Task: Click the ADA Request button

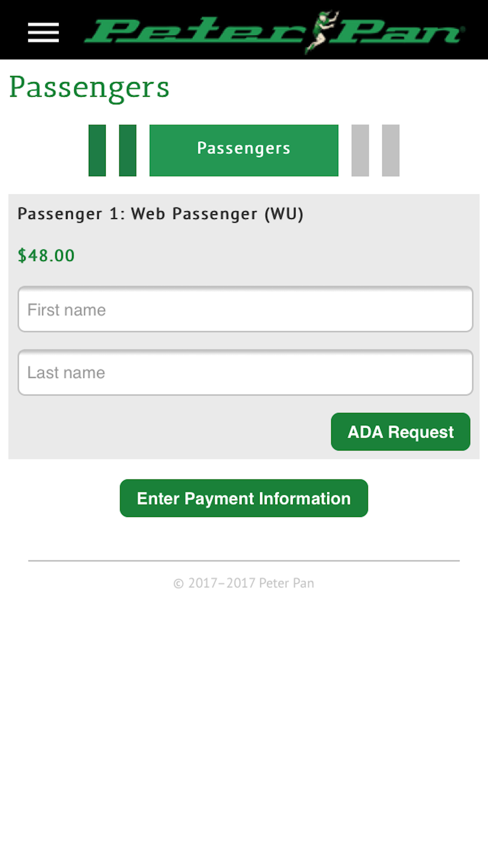Action: [400, 432]
